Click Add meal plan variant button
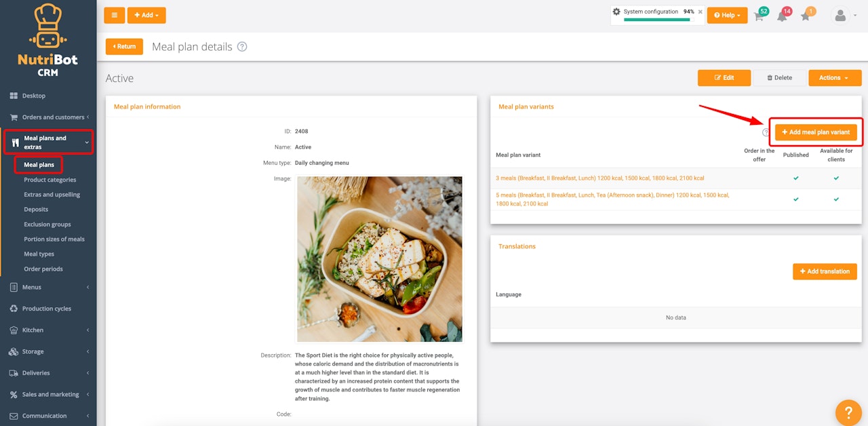The height and width of the screenshot is (426, 868). pyautogui.click(x=816, y=132)
